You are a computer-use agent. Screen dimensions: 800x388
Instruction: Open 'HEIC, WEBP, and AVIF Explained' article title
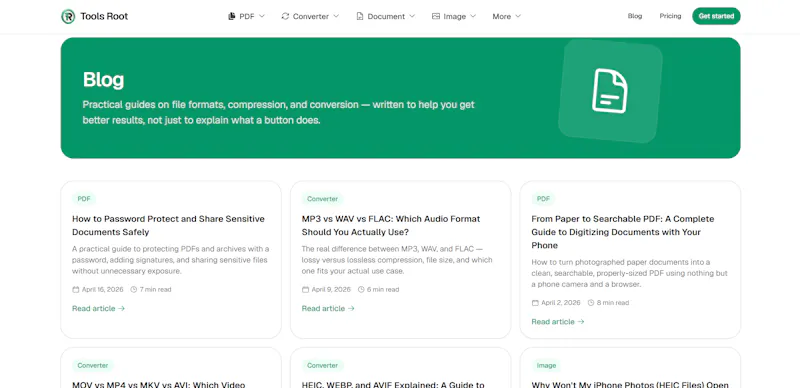click(393, 384)
